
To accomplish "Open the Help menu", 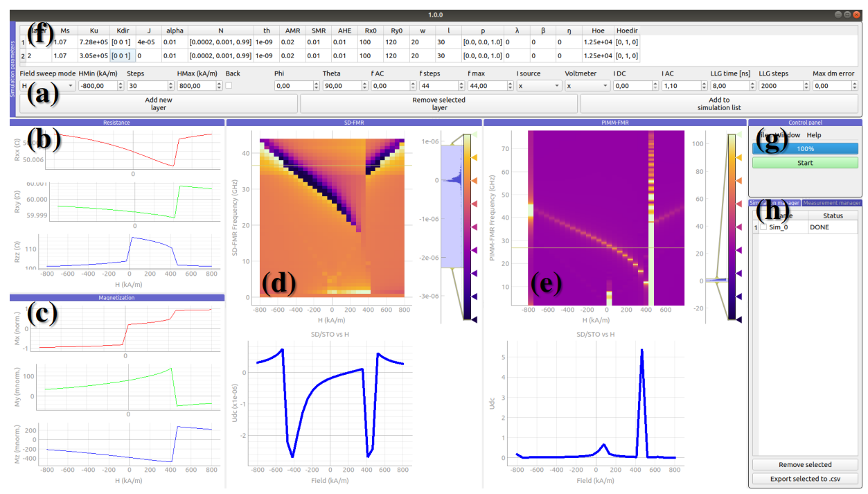I will [813, 135].
